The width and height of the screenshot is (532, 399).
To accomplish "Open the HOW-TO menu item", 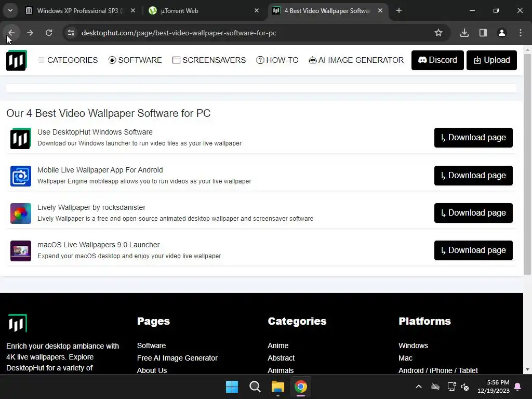I will click(x=277, y=60).
